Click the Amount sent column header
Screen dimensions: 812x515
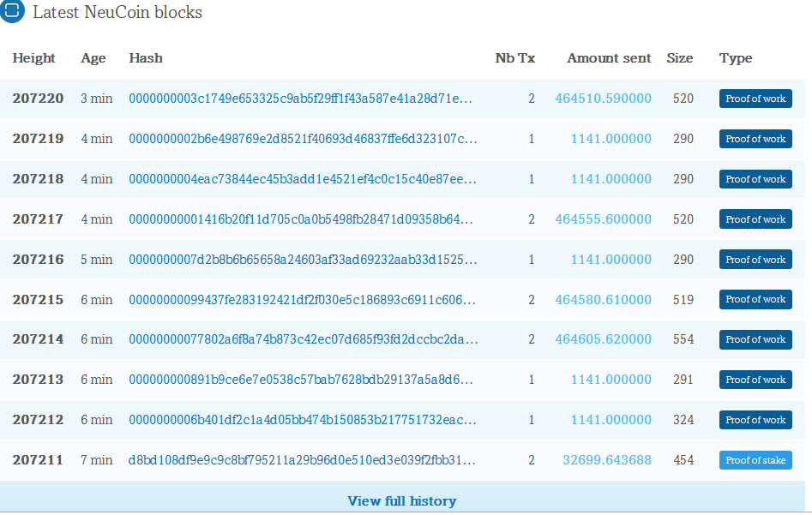(x=609, y=58)
